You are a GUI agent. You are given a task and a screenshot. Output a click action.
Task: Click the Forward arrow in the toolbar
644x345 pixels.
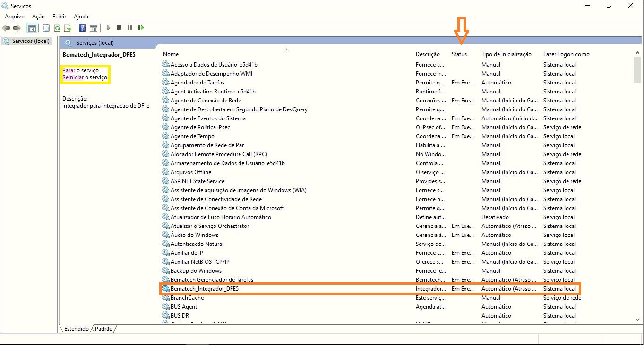[x=17, y=28]
